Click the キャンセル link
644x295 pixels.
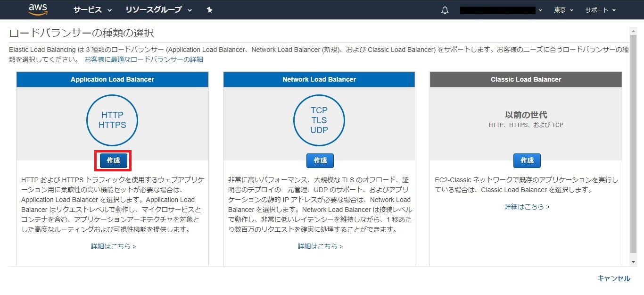613,278
